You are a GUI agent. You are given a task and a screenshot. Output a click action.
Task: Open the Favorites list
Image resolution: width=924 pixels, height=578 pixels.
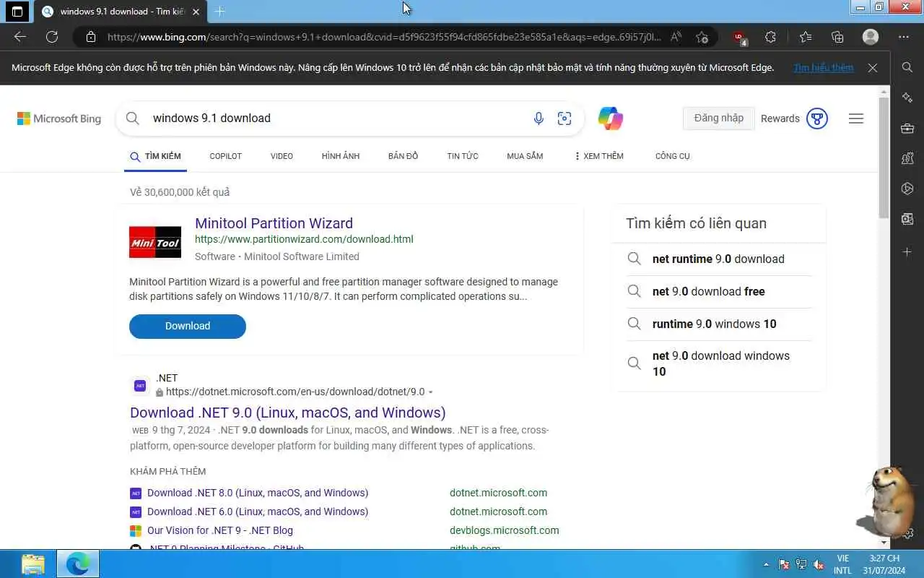[806, 37]
